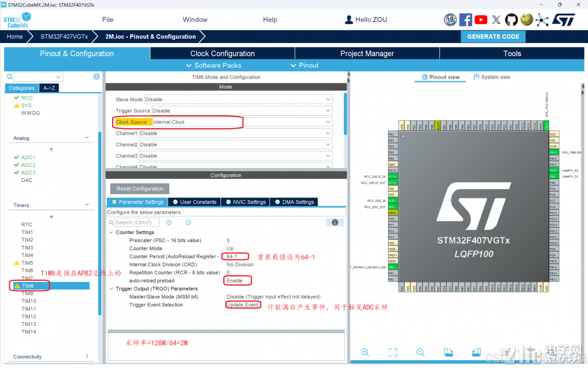The height and width of the screenshot is (368, 588).
Task: Click the Mode panel vertical scrollbar
Action: coord(345,114)
